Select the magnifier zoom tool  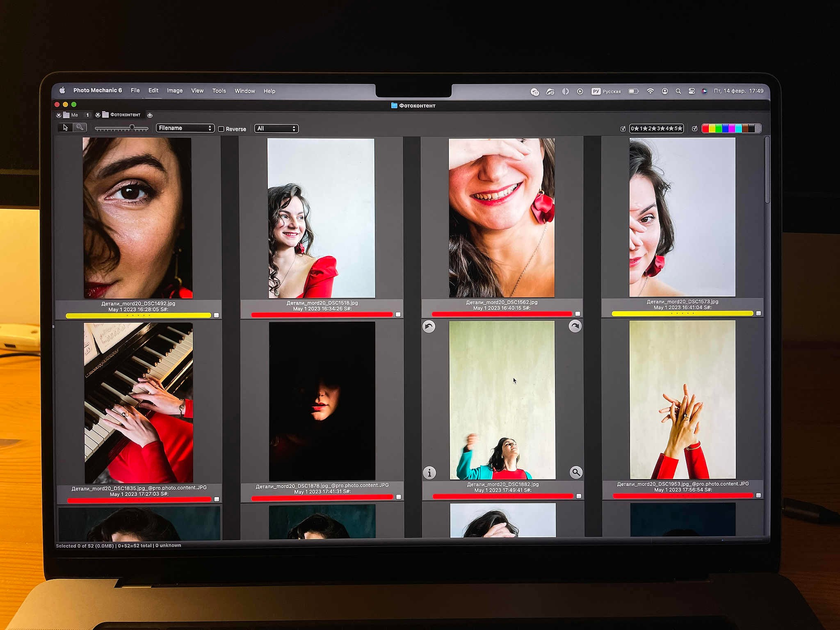(80, 128)
